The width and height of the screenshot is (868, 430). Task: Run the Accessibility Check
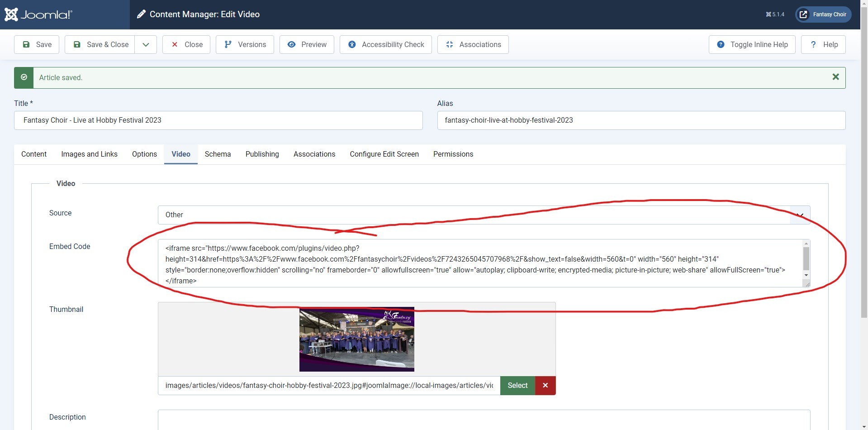386,44
